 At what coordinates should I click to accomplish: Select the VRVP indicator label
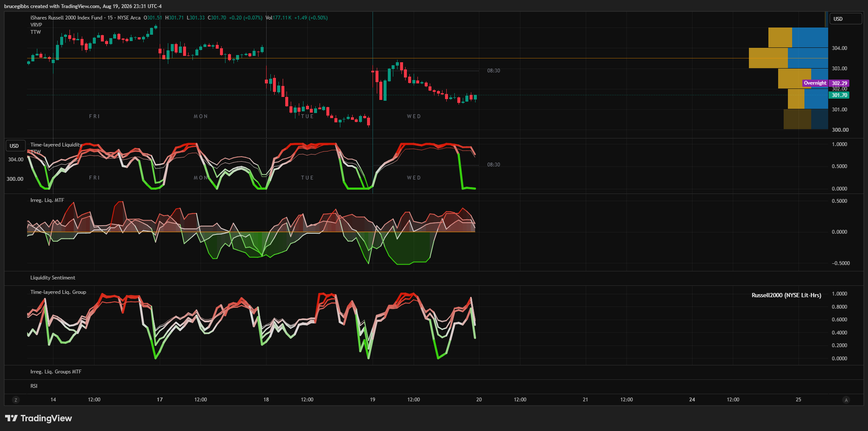tap(36, 25)
